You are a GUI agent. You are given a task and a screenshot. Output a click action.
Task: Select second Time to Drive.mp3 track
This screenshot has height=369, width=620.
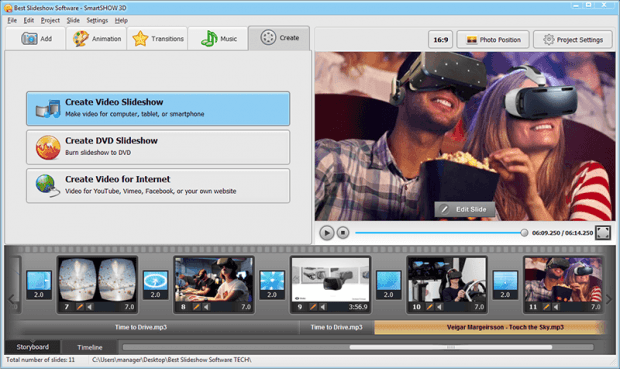336,327
